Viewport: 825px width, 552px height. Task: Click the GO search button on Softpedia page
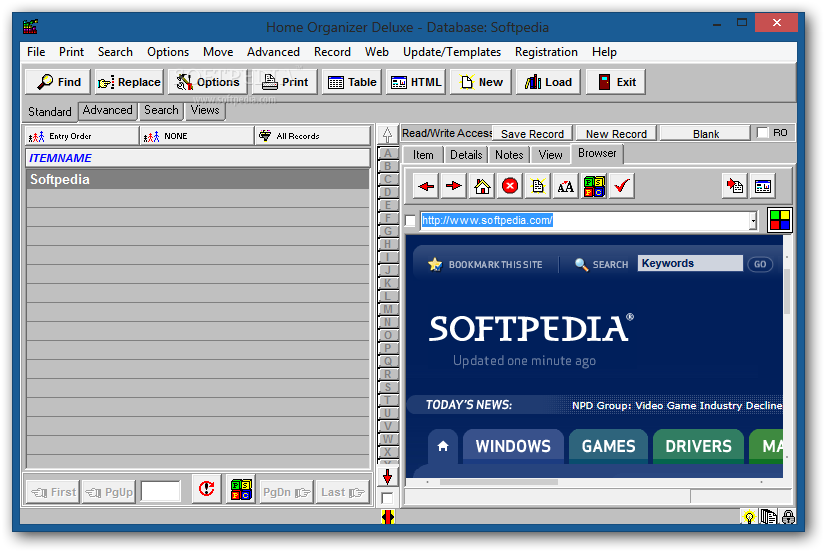(x=760, y=264)
